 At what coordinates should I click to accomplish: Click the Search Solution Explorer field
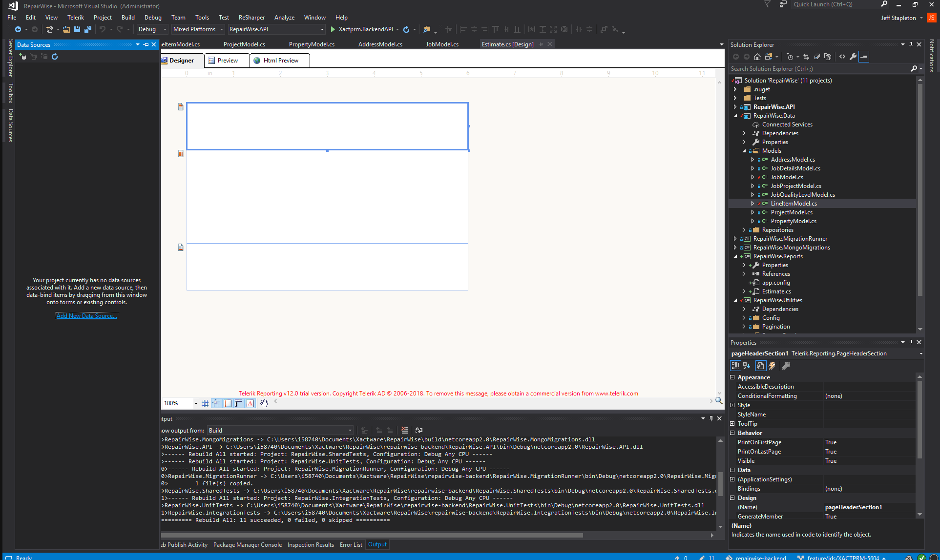coord(819,69)
